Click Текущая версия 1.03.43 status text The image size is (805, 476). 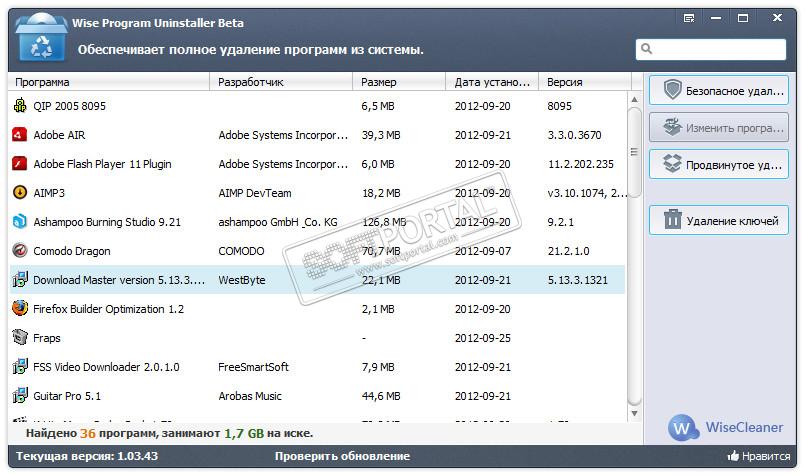pos(87,456)
